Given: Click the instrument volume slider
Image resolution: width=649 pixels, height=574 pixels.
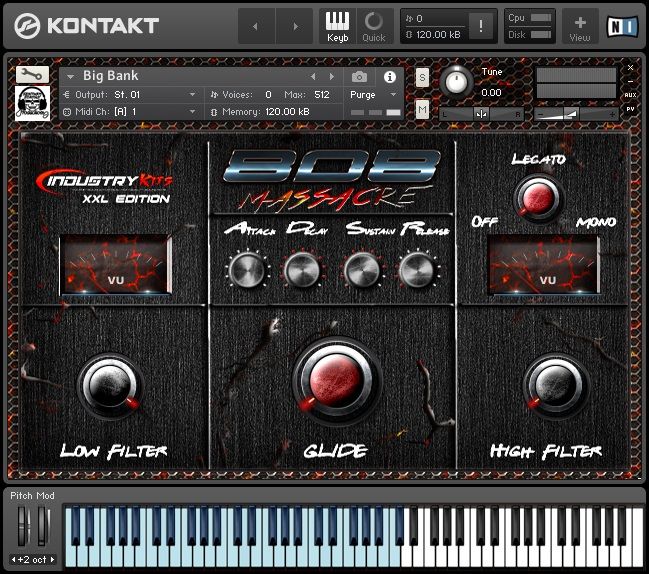Looking at the screenshot, I should point(575,114).
